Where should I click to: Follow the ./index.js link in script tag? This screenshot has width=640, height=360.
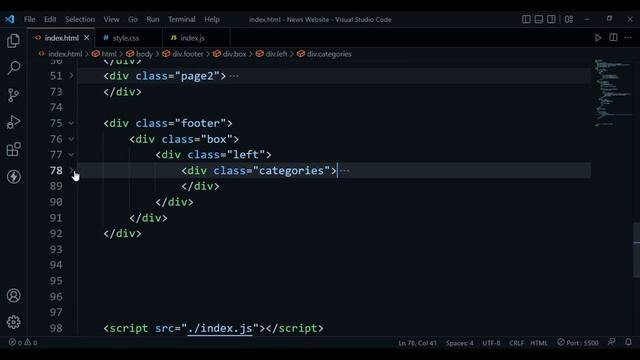[x=220, y=328]
